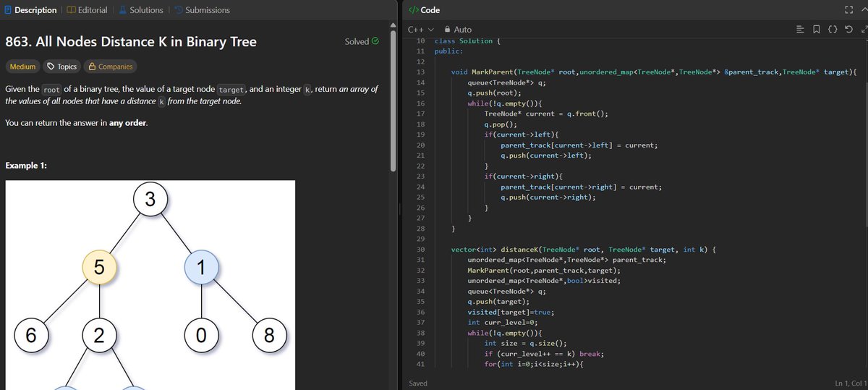Click 'You can return the answer' sentence
This screenshot has height=390, width=868.
[x=76, y=123]
